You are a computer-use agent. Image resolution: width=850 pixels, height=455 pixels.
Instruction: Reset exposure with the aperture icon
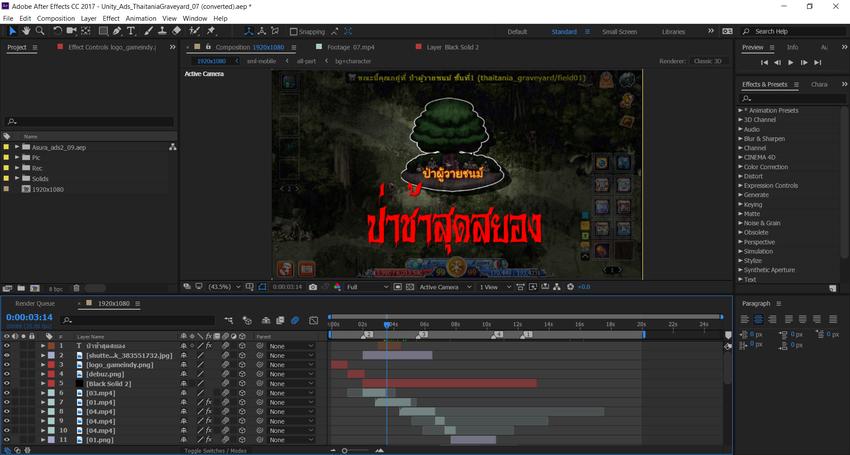570,287
